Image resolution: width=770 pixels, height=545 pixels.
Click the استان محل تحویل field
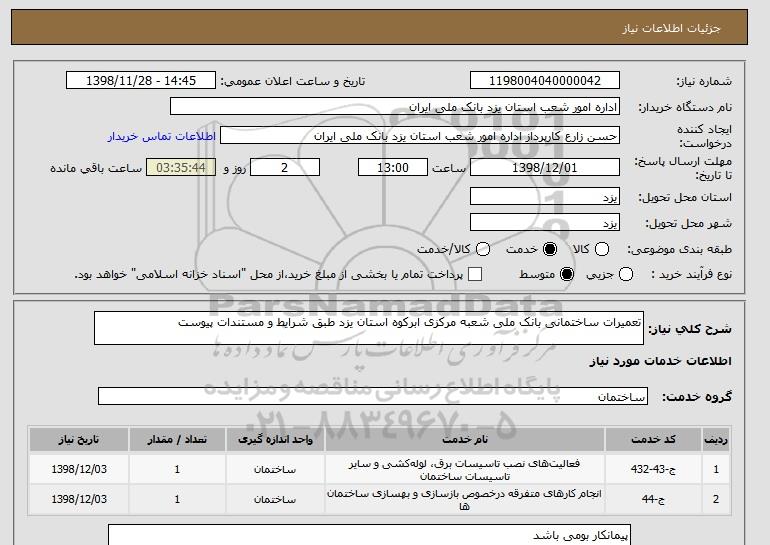pyautogui.click(x=545, y=196)
